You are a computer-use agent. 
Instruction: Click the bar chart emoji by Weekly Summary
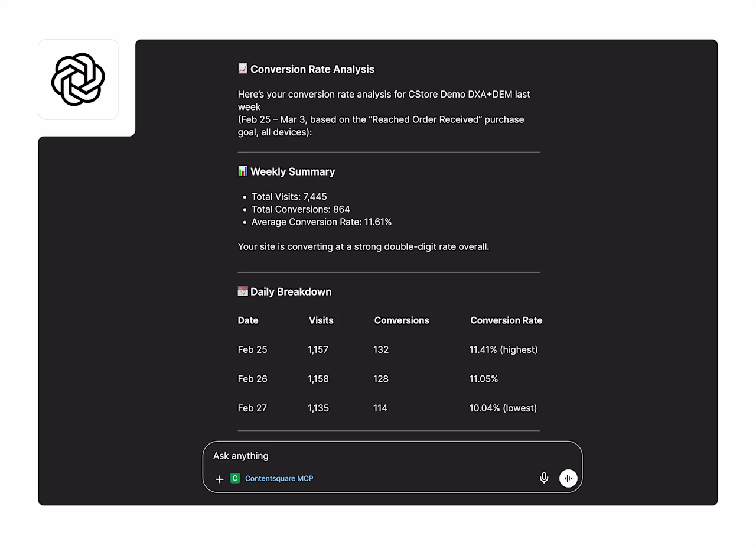click(x=243, y=171)
